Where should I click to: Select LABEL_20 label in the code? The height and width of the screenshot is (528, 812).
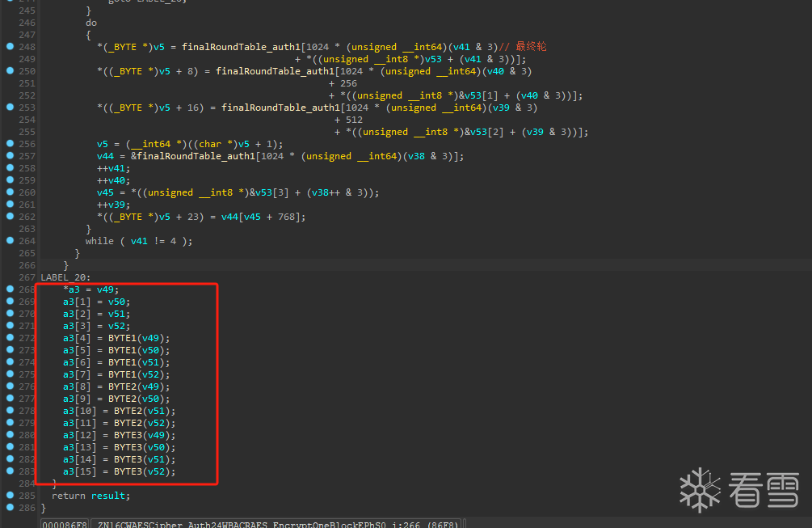(x=65, y=277)
